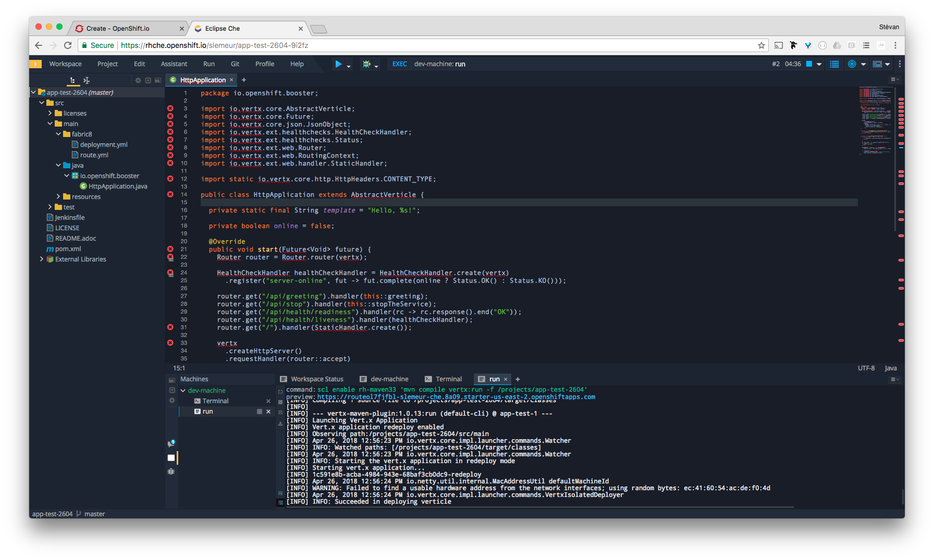Viewport: 934px width, 560px height.
Task: Open the project settings gear icon
Action: tap(138, 80)
